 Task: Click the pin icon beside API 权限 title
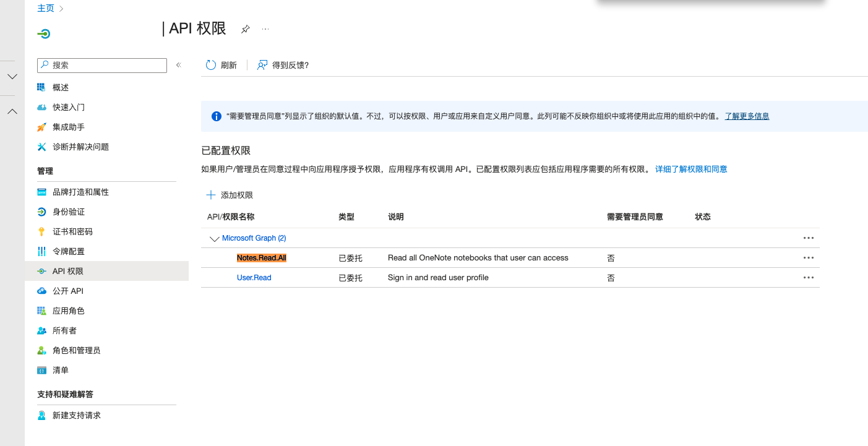246,29
